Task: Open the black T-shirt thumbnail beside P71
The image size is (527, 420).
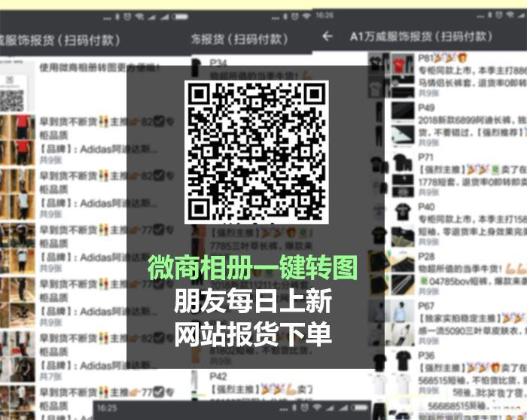Action: pyautogui.click(x=403, y=163)
